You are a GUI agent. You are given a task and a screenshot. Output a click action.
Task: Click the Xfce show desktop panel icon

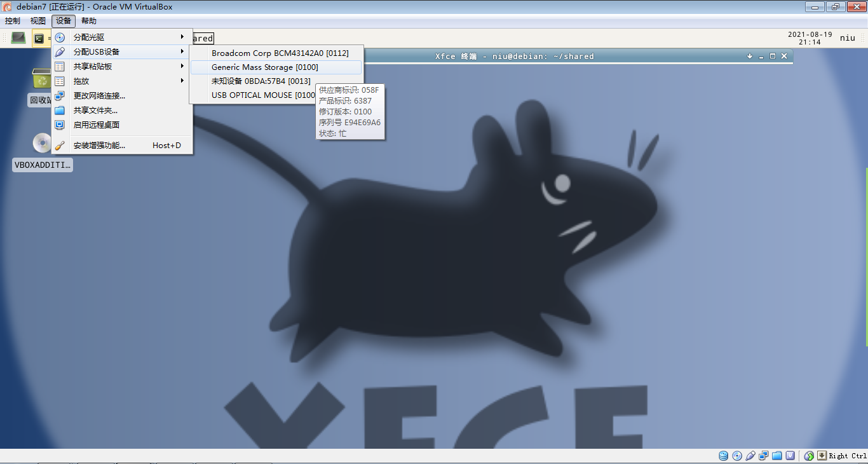point(18,38)
